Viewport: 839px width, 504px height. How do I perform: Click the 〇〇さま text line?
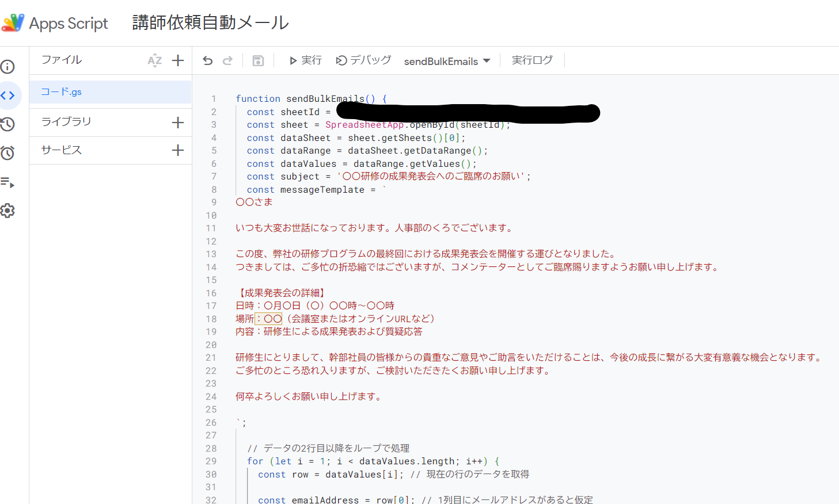pos(254,202)
